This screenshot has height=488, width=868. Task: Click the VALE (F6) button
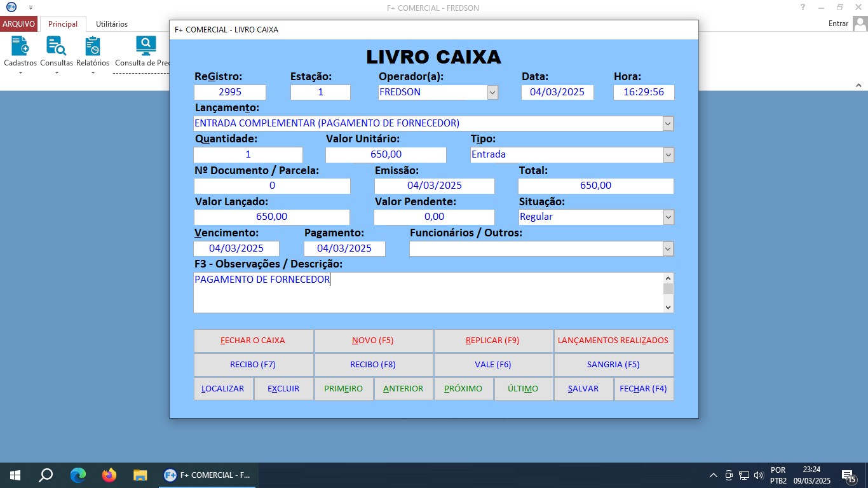tap(493, 365)
